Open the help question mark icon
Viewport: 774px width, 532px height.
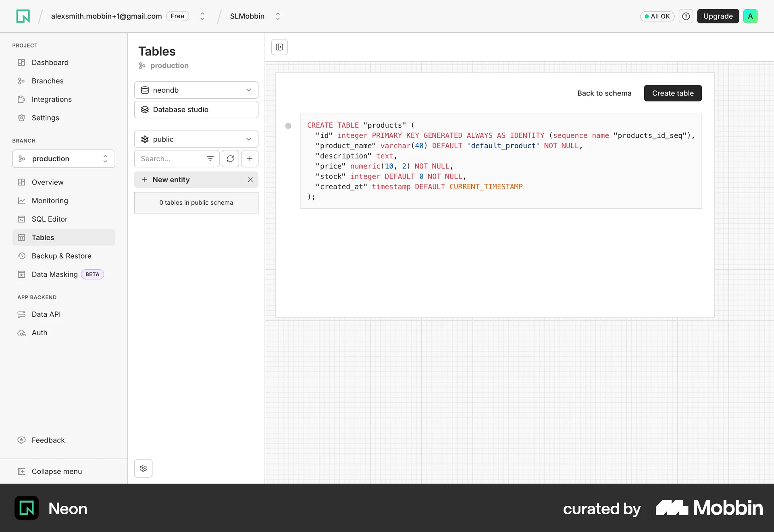(686, 16)
